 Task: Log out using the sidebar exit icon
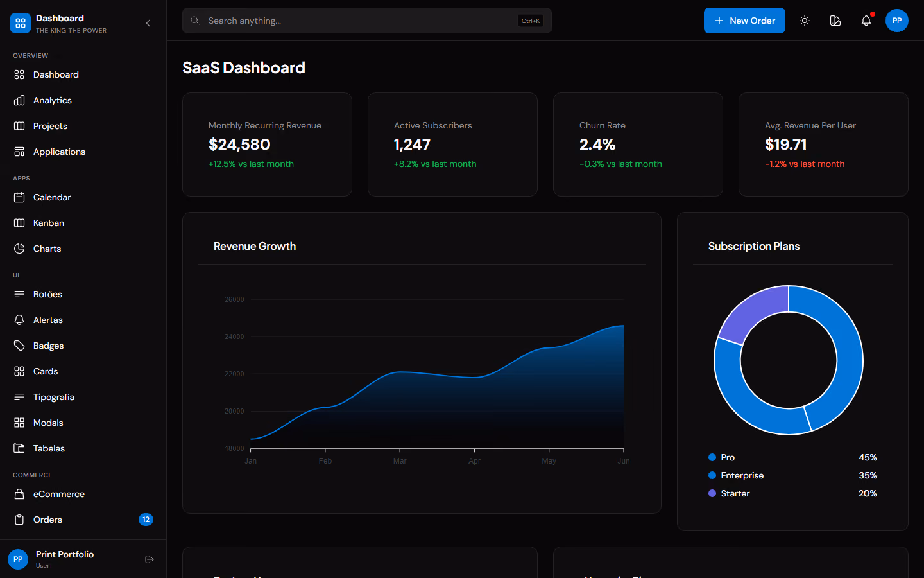[150, 559]
